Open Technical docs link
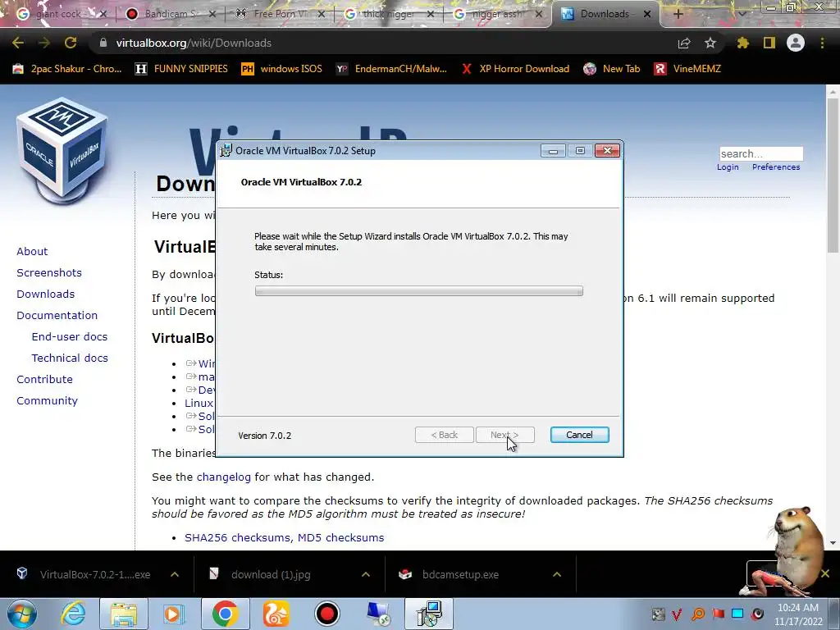 click(70, 358)
